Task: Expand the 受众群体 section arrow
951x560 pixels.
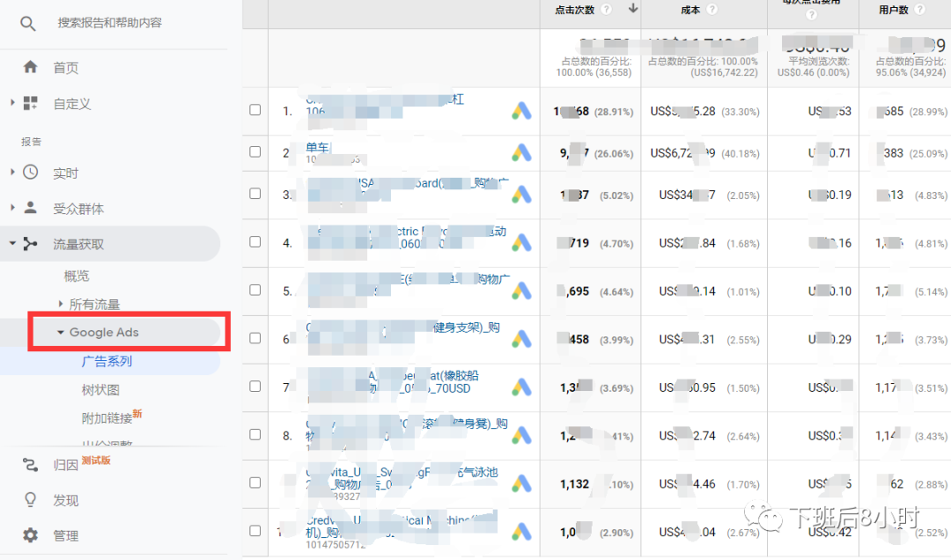Action: [12, 208]
